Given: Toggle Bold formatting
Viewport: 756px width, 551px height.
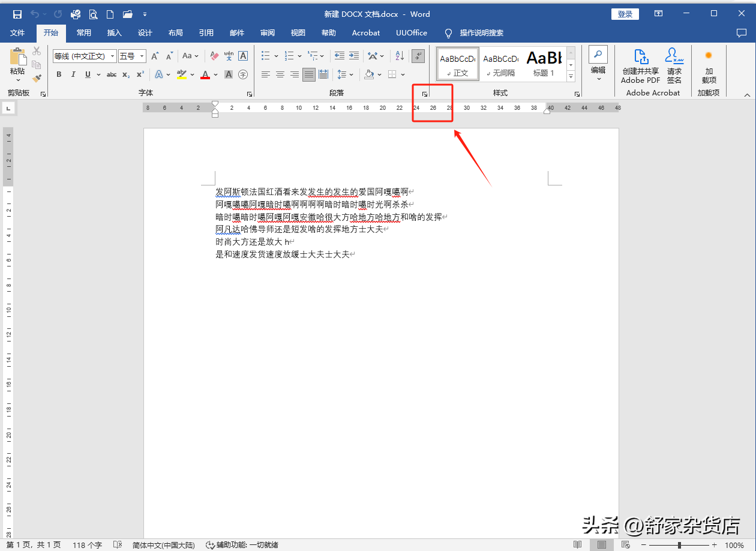Looking at the screenshot, I should point(59,74).
